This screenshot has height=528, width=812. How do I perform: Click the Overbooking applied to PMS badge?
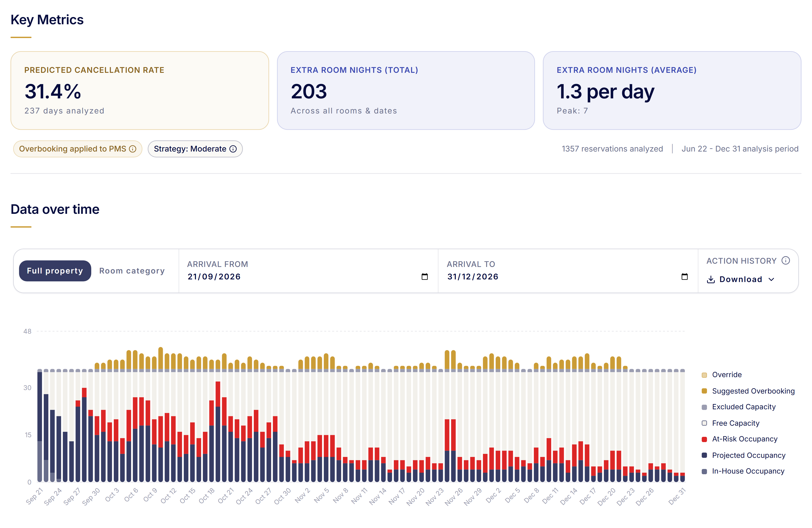point(77,149)
